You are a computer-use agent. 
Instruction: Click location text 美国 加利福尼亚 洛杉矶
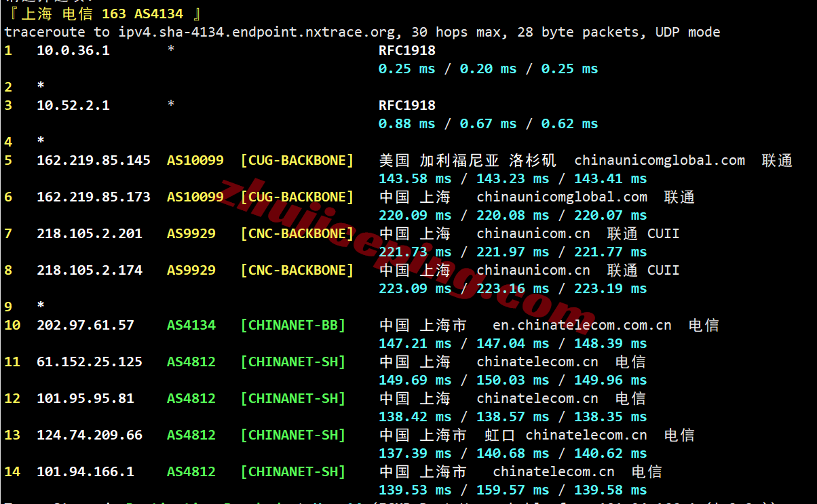tap(468, 160)
